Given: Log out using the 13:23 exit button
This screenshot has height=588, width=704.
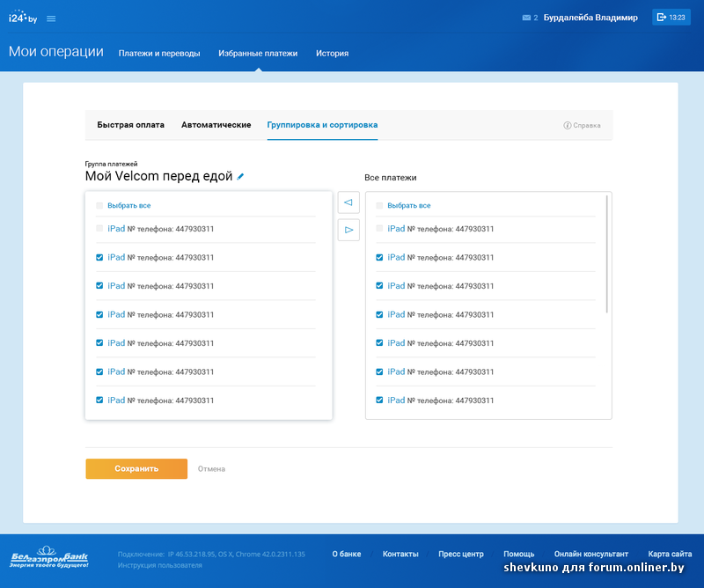Looking at the screenshot, I should tap(671, 18).
